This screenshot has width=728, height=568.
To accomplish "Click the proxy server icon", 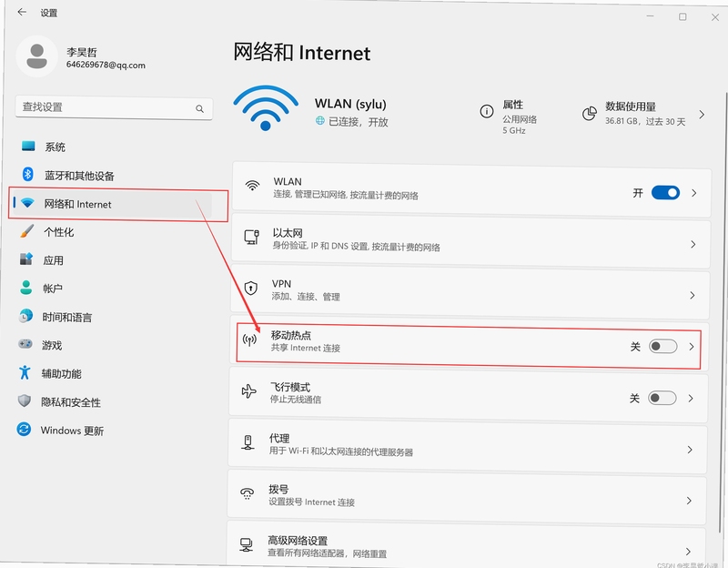I will coord(248,442).
